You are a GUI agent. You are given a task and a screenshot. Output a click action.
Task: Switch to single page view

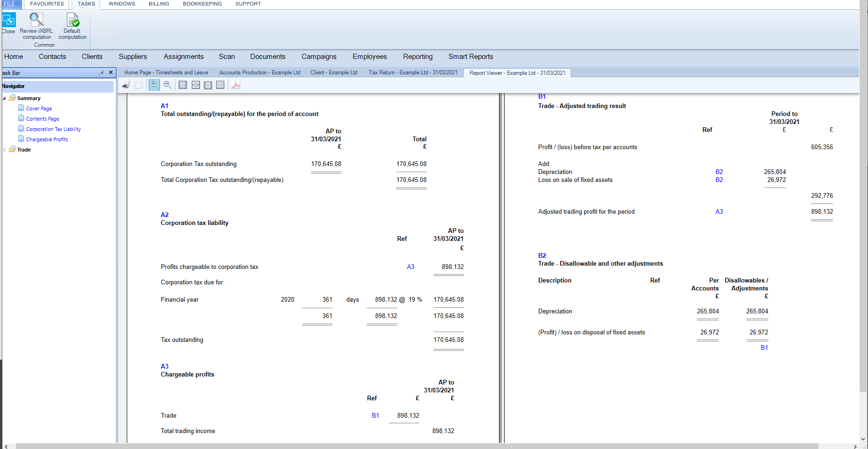click(x=208, y=85)
